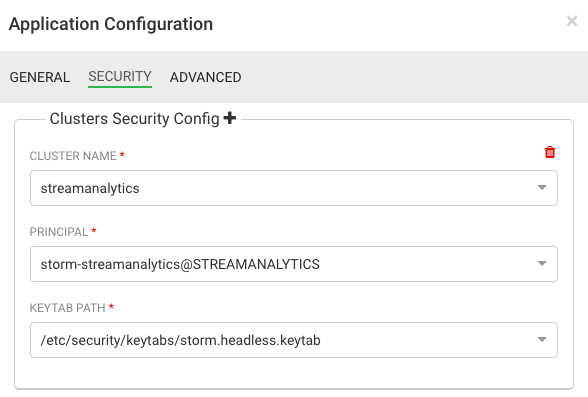
Task: Add a new Clusters Security Config entry
Action: click(230, 118)
